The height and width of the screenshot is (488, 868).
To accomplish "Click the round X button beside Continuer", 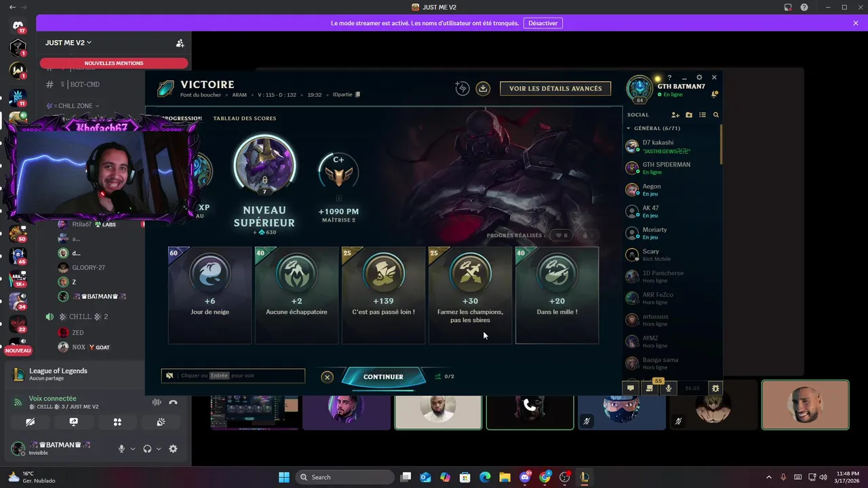I will click(x=327, y=377).
